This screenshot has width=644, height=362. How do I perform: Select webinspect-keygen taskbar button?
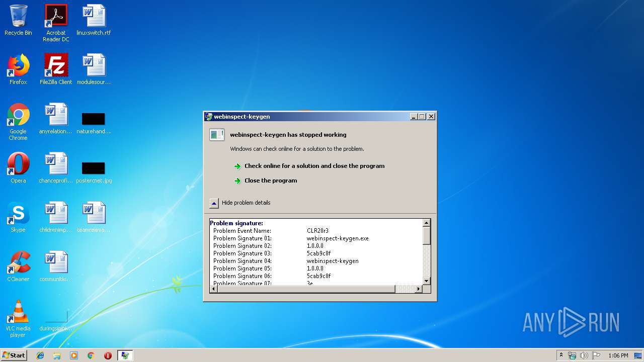pyautogui.click(x=125, y=355)
